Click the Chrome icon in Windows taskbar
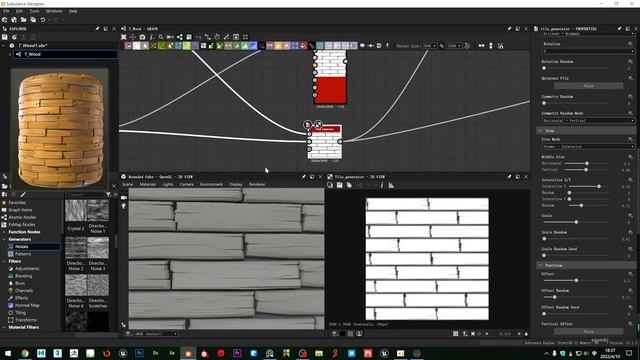 (x=25, y=353)
